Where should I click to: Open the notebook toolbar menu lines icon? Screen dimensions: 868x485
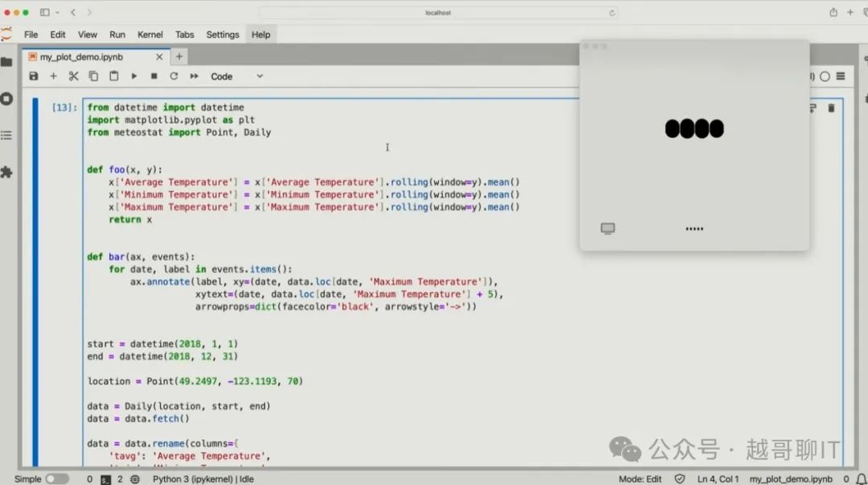point(841,76)
